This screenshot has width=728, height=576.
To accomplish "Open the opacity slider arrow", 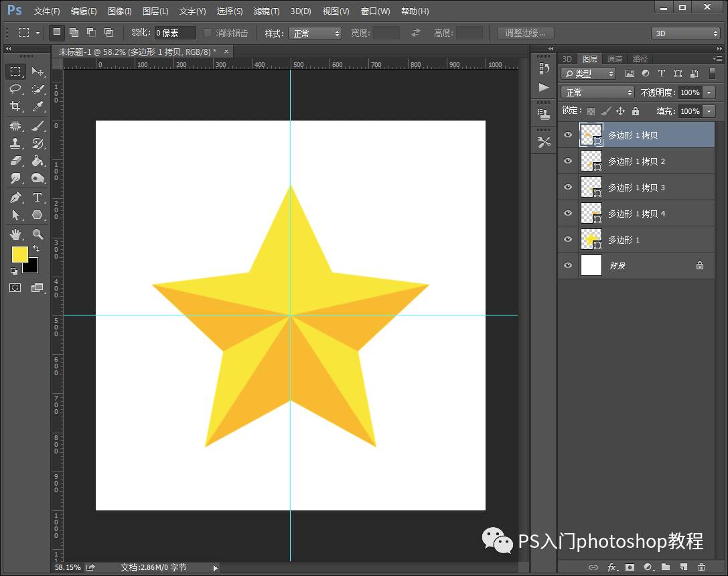I will 709,92.
